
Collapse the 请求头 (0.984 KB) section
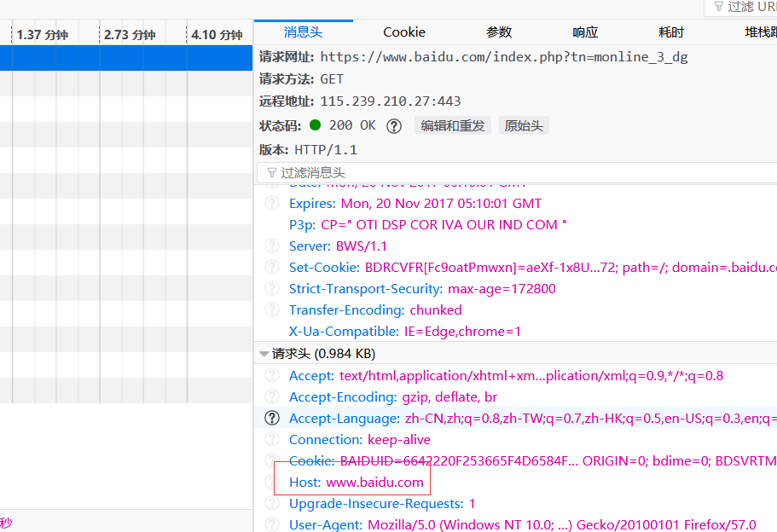pyautogui.click(x=264, y=354)
